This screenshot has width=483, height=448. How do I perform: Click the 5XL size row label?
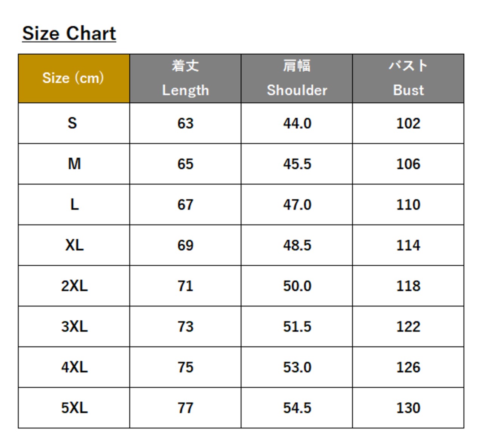74,408
